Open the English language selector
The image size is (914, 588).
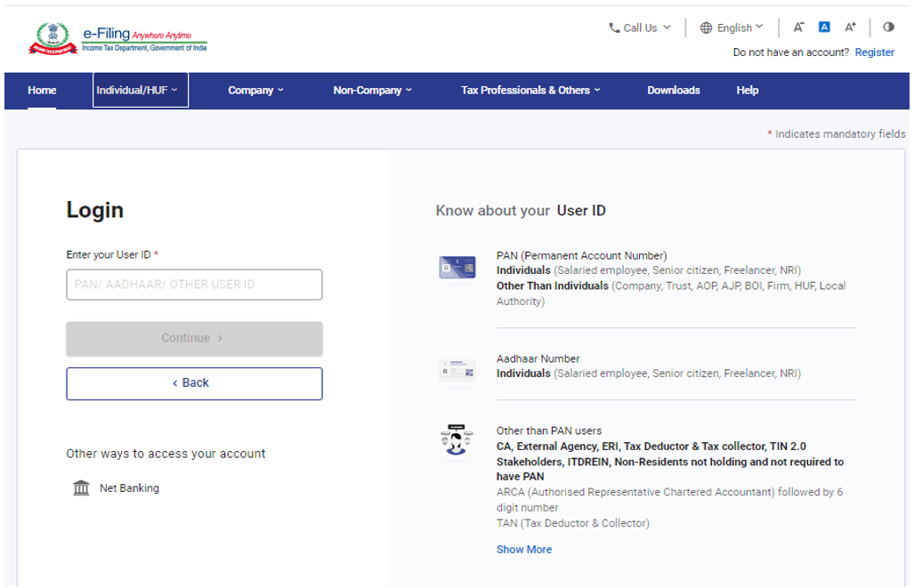732,28
